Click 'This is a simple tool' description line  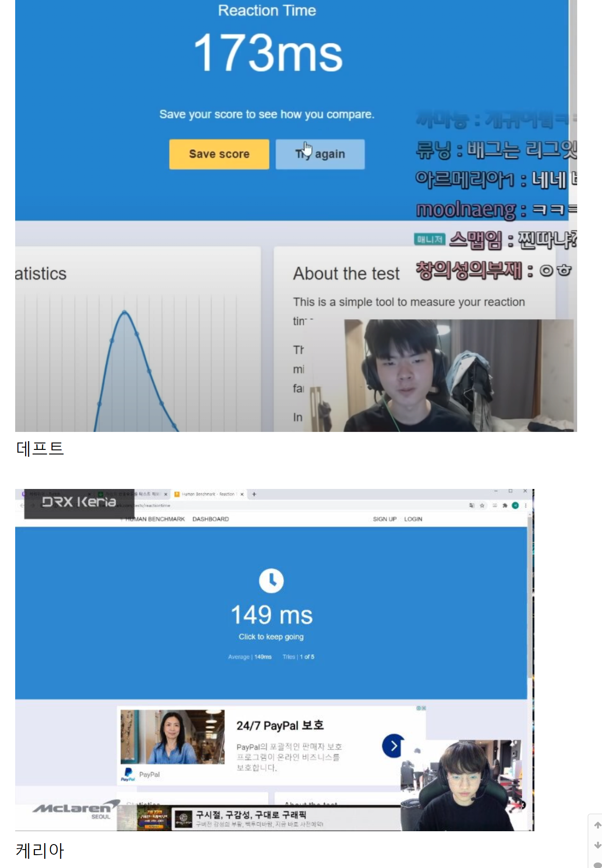point(409,302)
